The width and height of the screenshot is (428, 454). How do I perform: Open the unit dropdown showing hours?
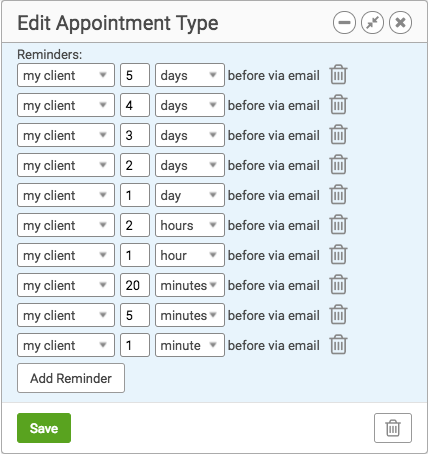pyautogui.click(x=190, y=225)
